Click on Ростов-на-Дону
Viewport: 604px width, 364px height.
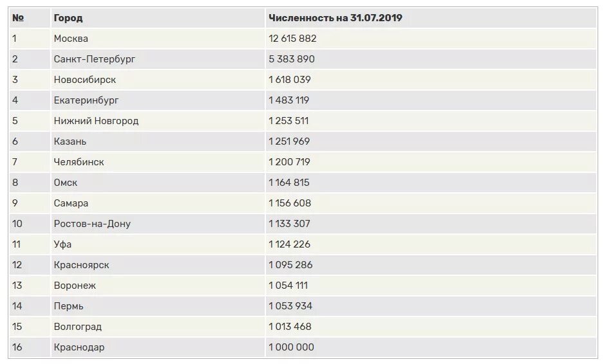(x=92, y=224)
